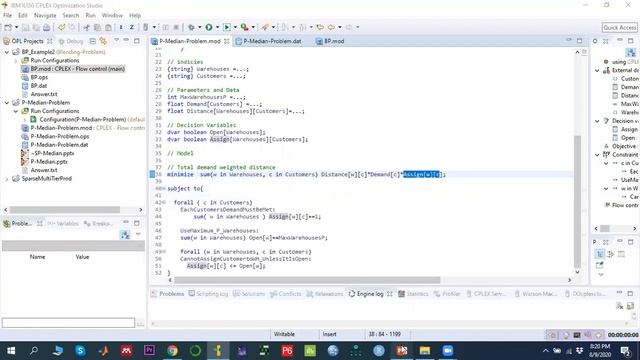Click the Last Edit Location icon
The height and width of the screenshot is (360, 640).
[320, 27]
